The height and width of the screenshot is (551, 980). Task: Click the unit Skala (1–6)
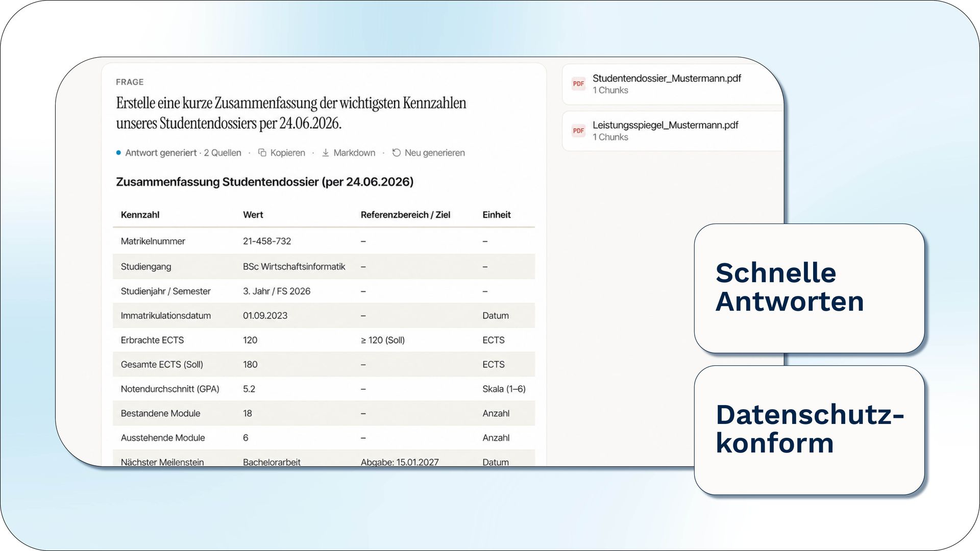504,389
